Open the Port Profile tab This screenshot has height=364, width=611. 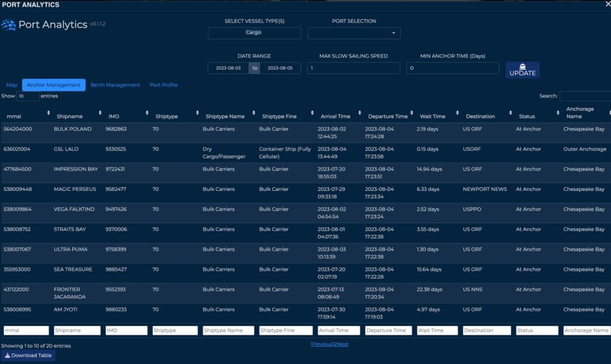pyautogui.click(x=163, y=85)
